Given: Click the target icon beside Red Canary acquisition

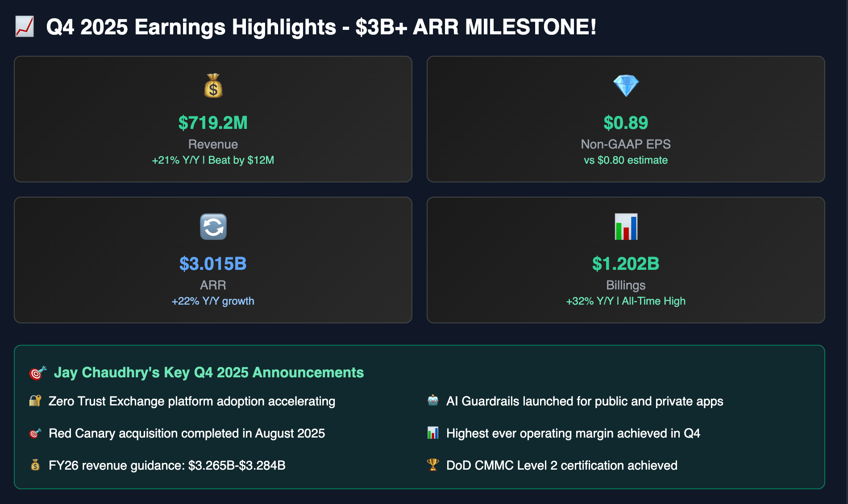Looking at the screenshot, I should 35,433.
